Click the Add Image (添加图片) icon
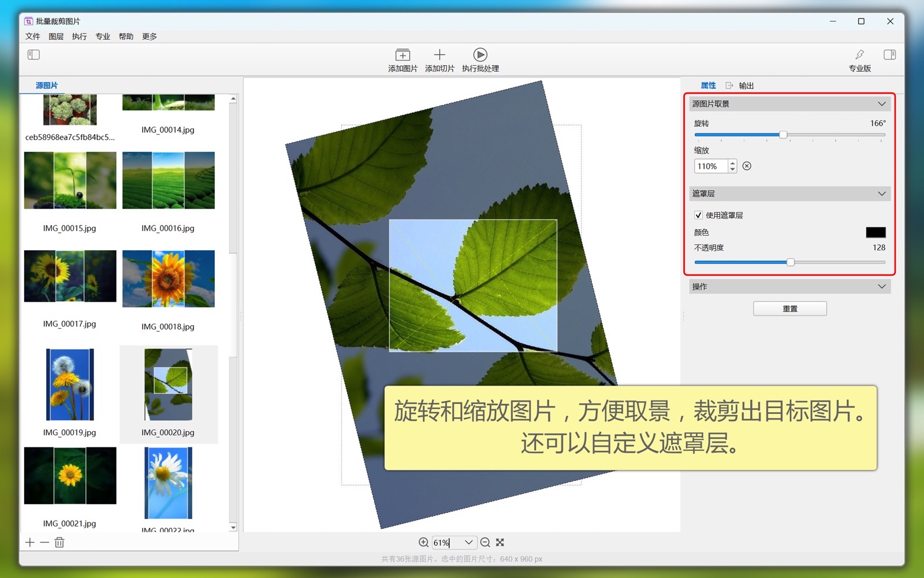This screenshot has height=578, width=924. [x=403, y=55]
